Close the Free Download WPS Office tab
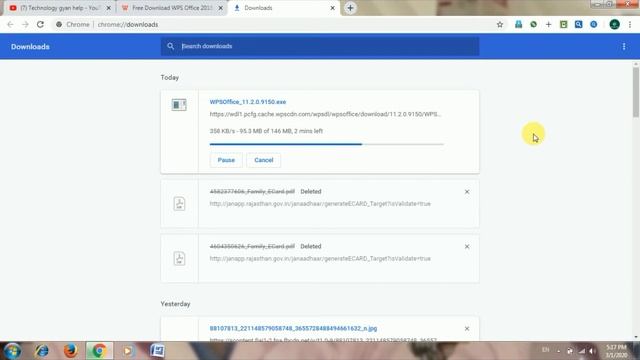 [x=220, y=8]
